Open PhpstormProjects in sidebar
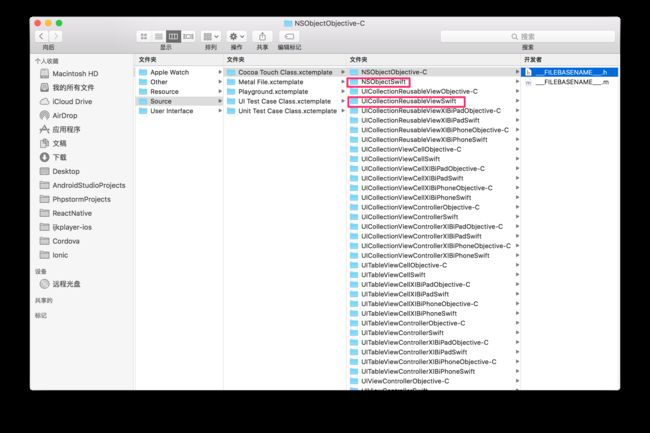 75,199
